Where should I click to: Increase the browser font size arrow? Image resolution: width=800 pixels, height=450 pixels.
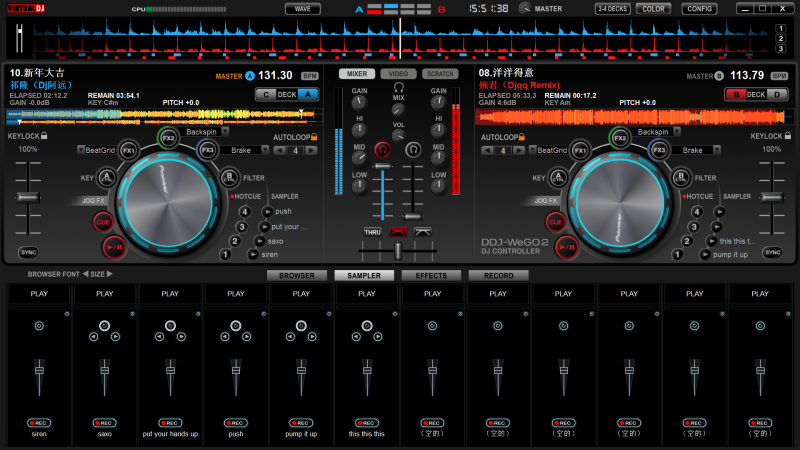pos(109,274)
